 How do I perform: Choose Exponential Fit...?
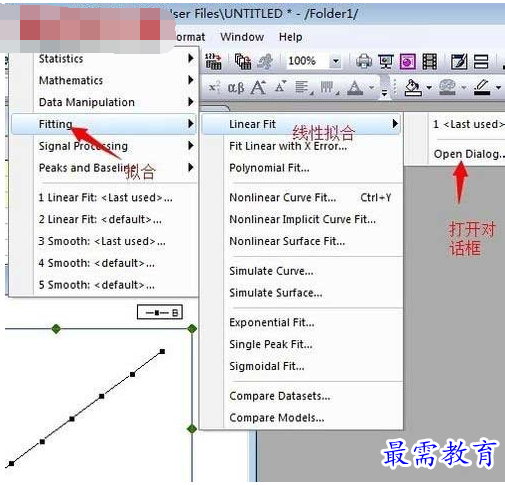(x=301, y=323)
